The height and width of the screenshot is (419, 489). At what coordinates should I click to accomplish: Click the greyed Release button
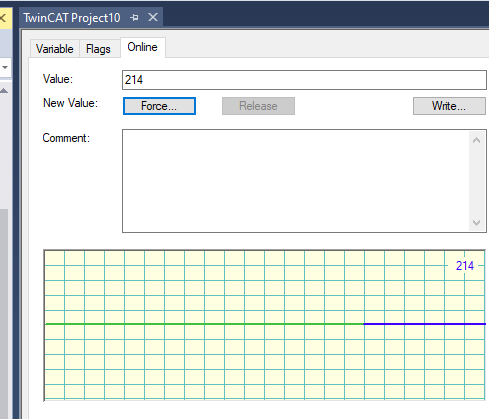[258, 106]
